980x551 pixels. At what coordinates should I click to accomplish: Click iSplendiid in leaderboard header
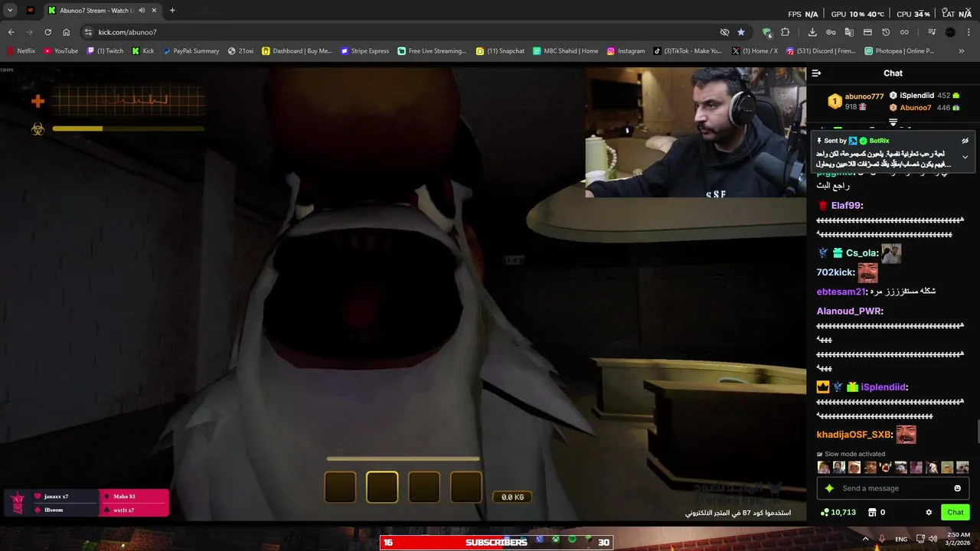(916, 96)
